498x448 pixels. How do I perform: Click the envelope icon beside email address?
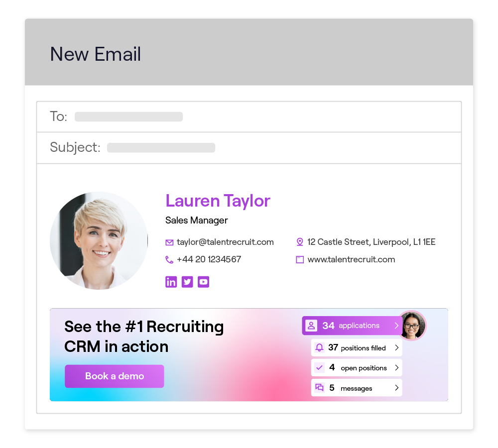point(170,242)
